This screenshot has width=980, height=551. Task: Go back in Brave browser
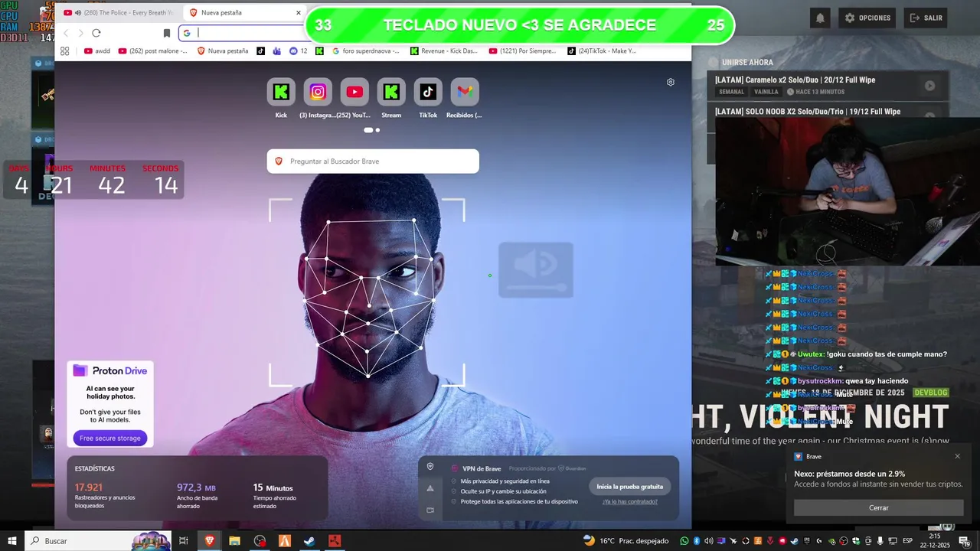coord(66,33)
